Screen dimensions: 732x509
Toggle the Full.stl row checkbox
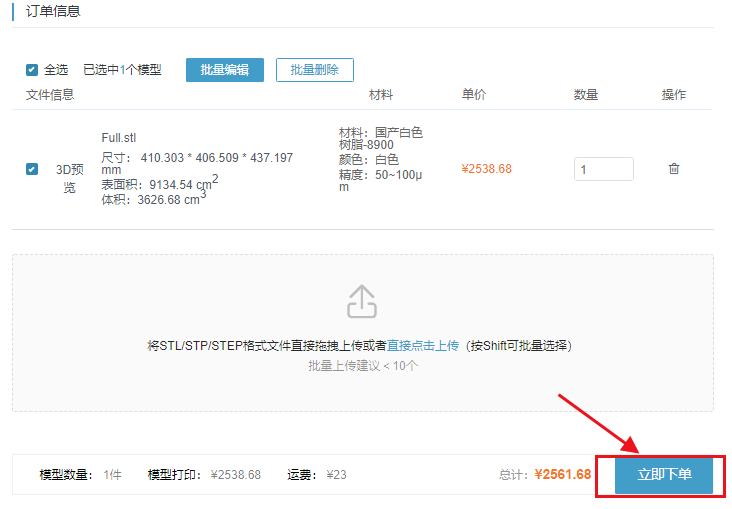32,169
